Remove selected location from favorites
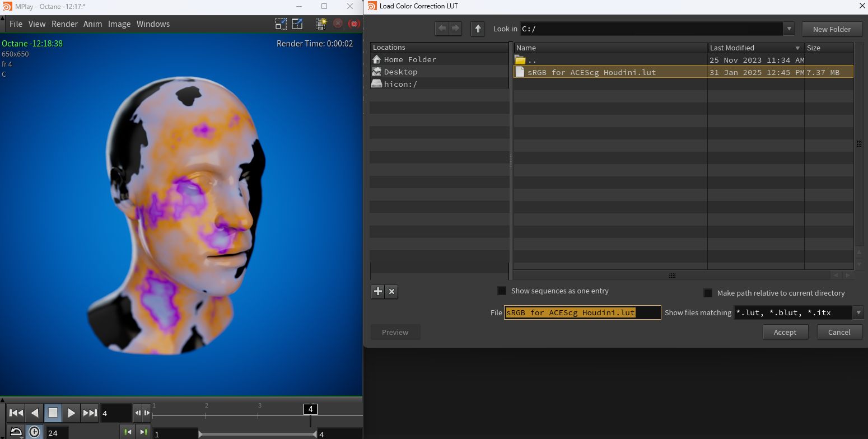This screenshot has height=439, width=868. pyautogui.click(x=392, y=291)
